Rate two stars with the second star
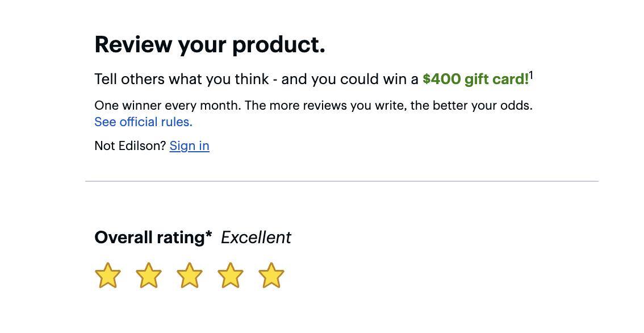Screen dimensions: 644x333 (x=149, y=276)
